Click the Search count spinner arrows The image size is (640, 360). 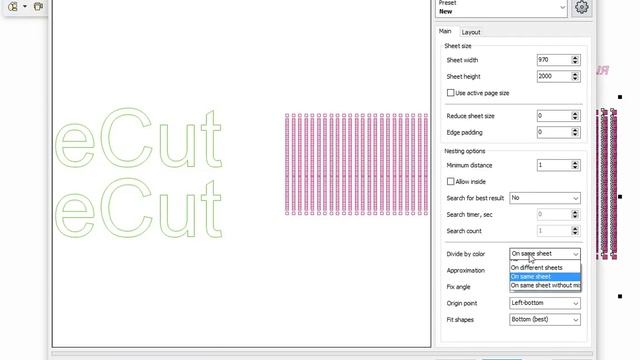575,231
